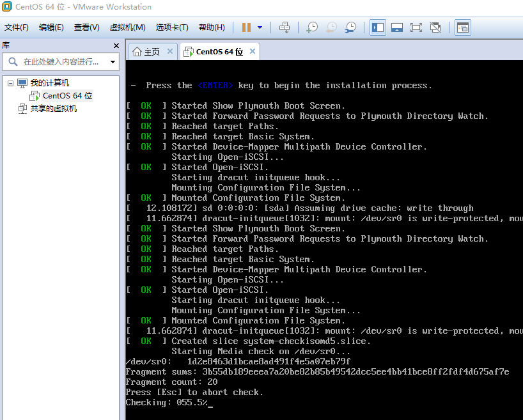Expand the power options dropdown arrow
The width and height of the screenshot is (523, 420).
tap(260, 27)
